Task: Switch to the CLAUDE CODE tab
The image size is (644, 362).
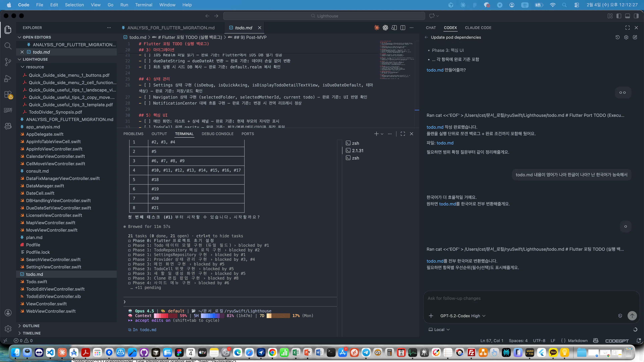Action: [x=478, y=28]
